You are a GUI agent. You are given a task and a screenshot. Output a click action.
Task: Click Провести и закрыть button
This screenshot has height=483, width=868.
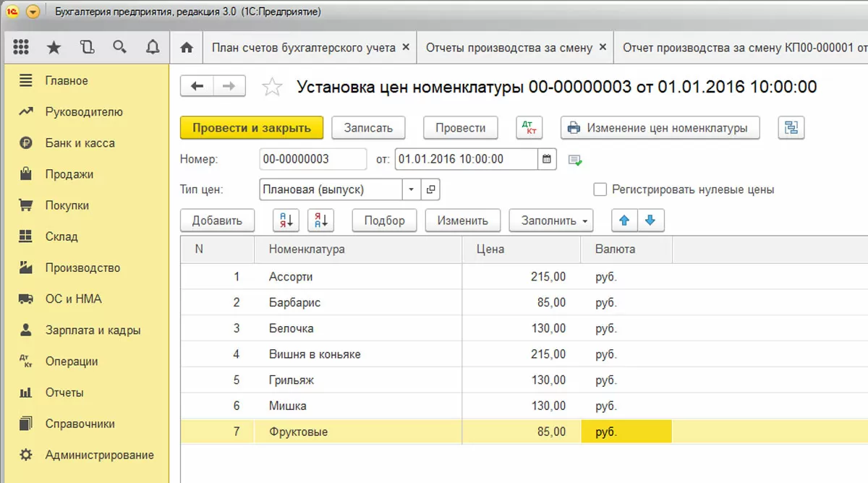point(251,128)
